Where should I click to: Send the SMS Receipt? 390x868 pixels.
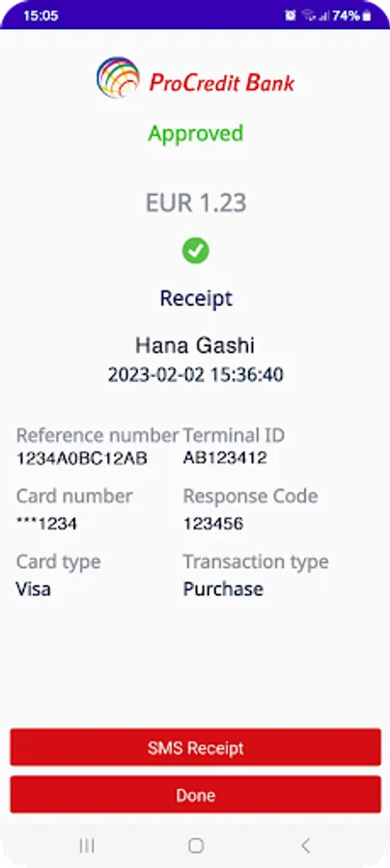[196, 747]
